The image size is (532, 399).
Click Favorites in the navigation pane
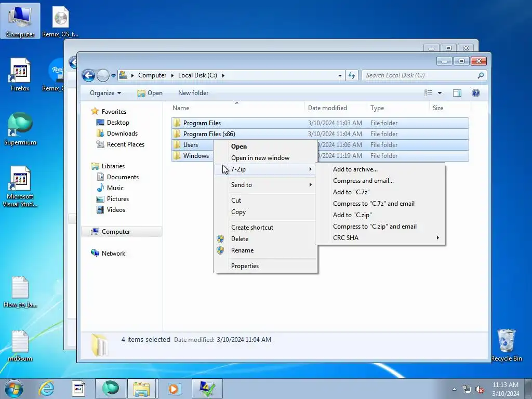pos(114,112)
